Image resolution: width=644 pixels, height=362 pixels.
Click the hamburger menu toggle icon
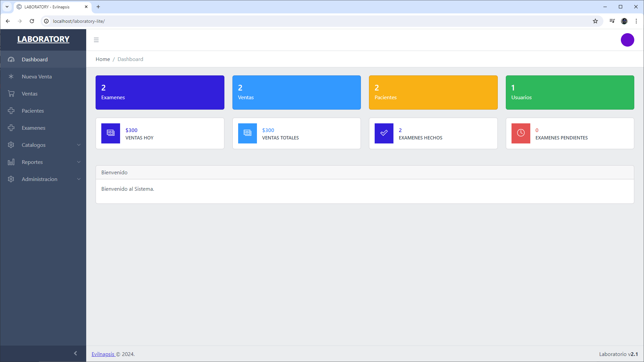[x=96, y=40]
